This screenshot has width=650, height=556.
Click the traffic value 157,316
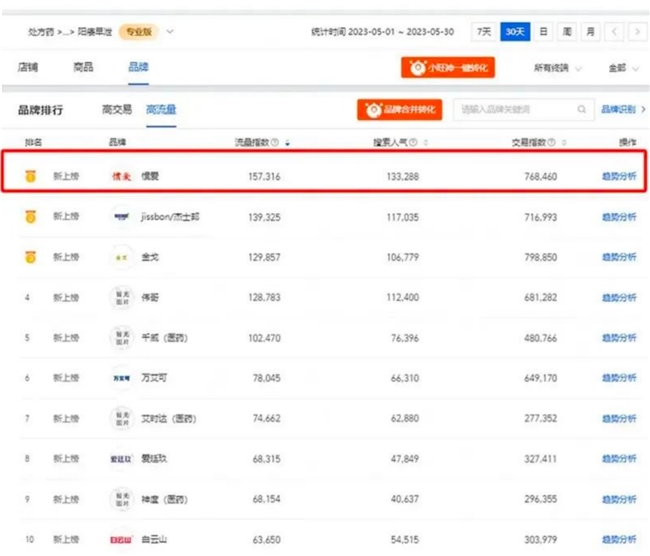tap(264, 176)
